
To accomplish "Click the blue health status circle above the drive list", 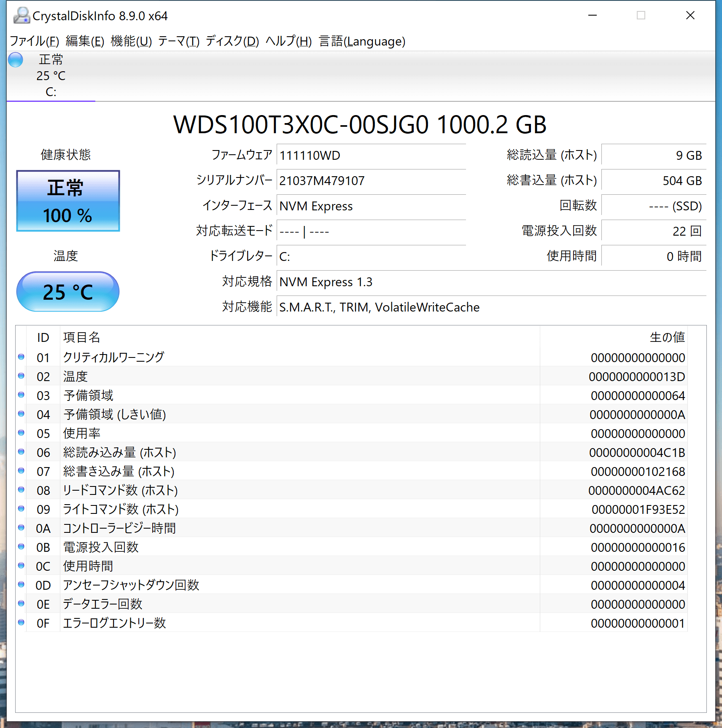I will pos(15,60).
